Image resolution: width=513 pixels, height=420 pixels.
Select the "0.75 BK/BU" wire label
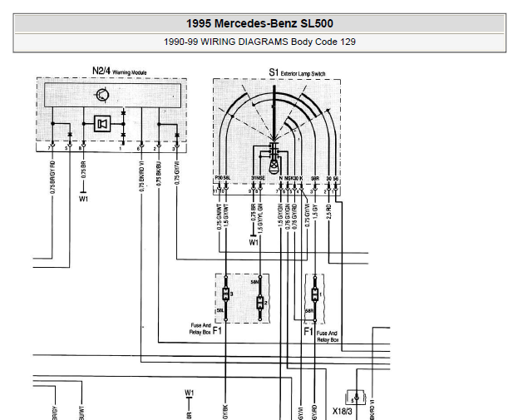[x=159, y=174]
